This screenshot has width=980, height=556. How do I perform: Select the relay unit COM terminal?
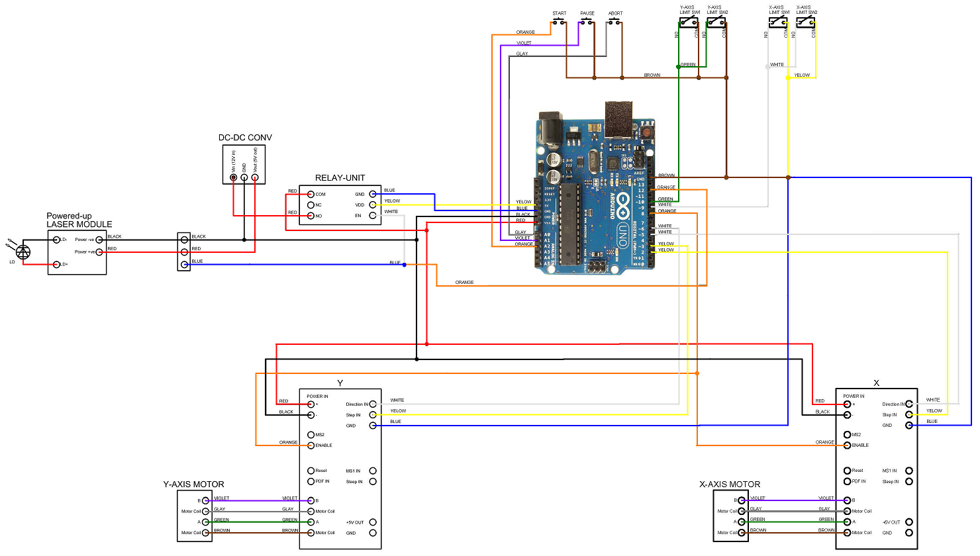coord(311,194)
